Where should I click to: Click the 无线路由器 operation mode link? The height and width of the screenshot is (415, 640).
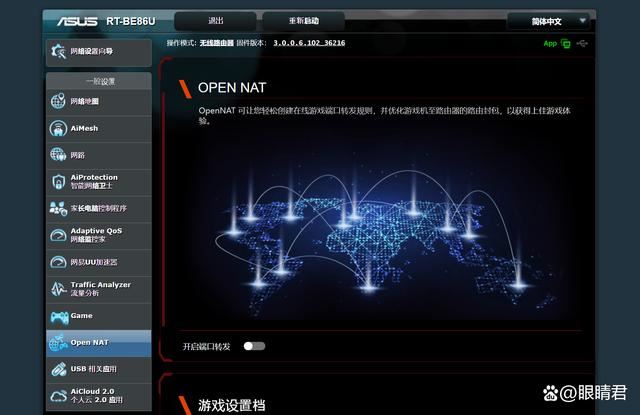220,44
